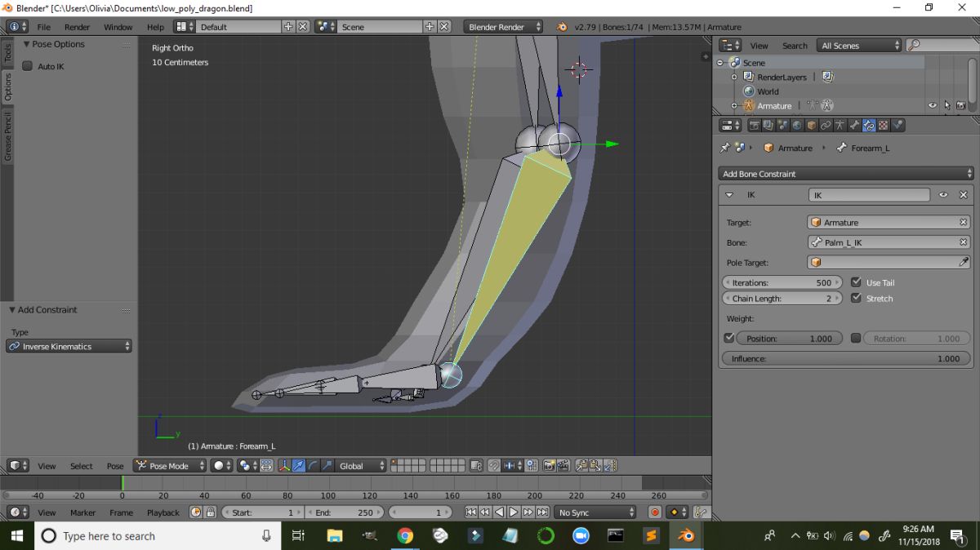This screenshot has width=980, height=550.
Task: Open the Pose menu in viewport header
Action: tap(115, 466)
